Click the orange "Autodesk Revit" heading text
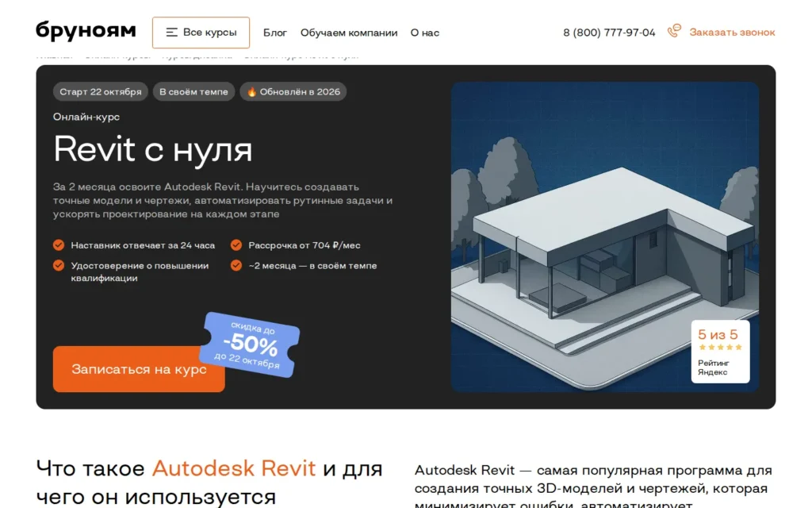Viewport: 812px width, 508px height. (x=234, y=468)
